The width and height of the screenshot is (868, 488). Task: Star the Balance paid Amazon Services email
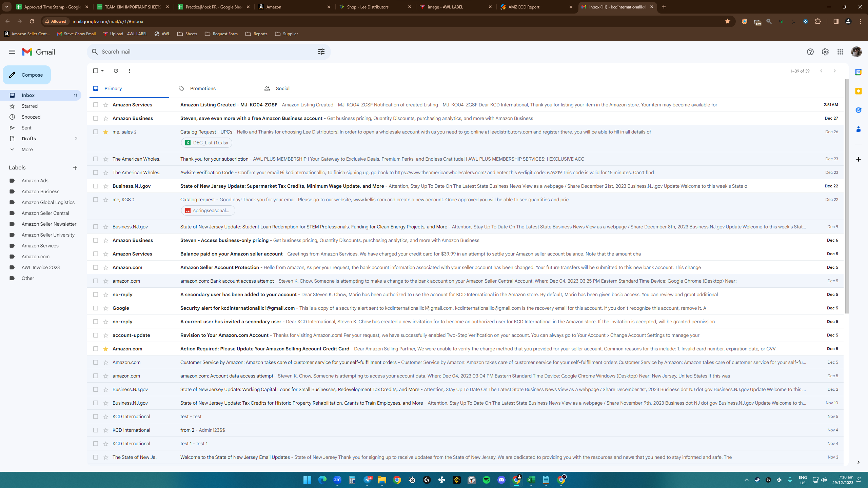(106, 254)
